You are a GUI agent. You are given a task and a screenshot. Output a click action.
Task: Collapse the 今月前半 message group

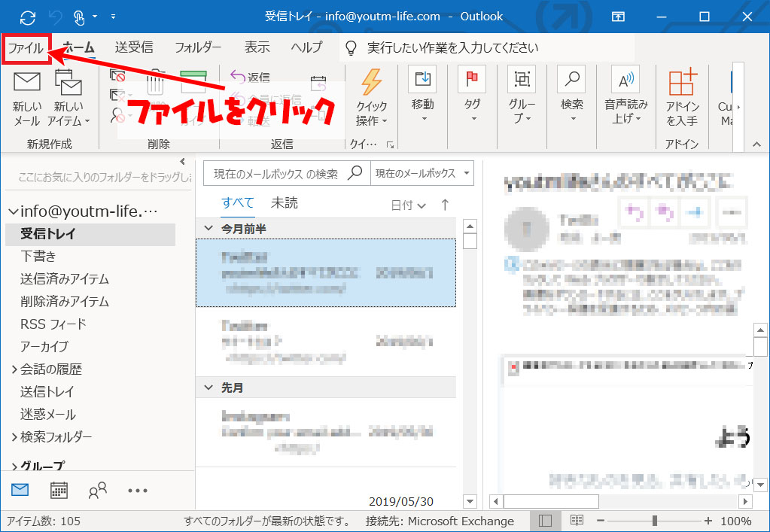click(208, 228)
